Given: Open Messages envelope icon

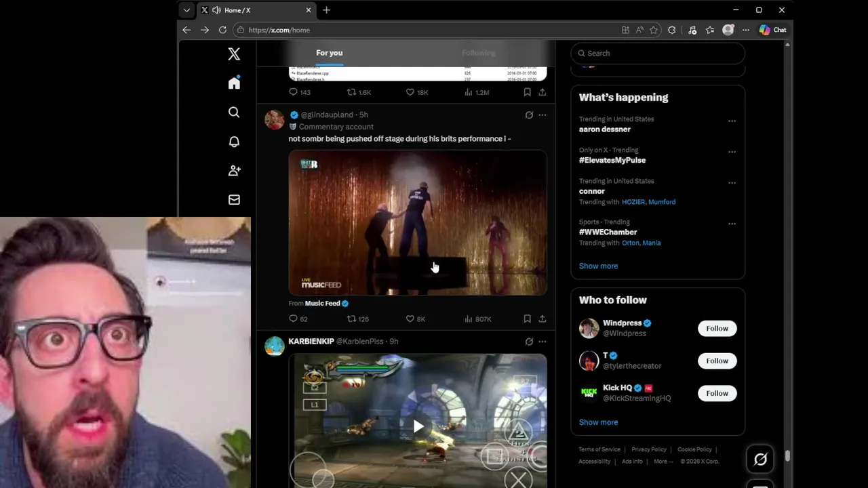Looking at the screenshot, I should pos(234,200).
